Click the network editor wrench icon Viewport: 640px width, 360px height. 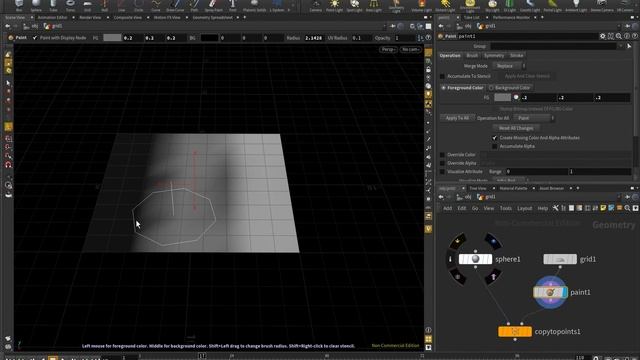555,208
